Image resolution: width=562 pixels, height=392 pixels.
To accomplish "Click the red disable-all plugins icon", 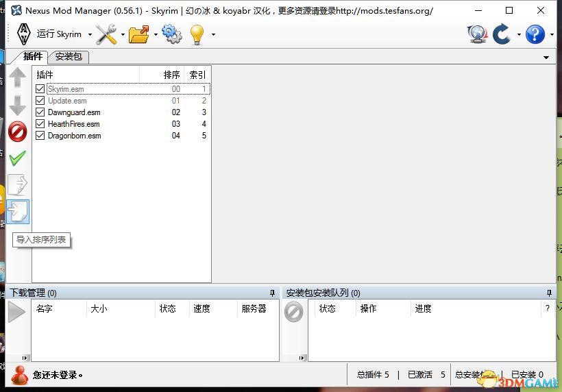I will [18, 132].
